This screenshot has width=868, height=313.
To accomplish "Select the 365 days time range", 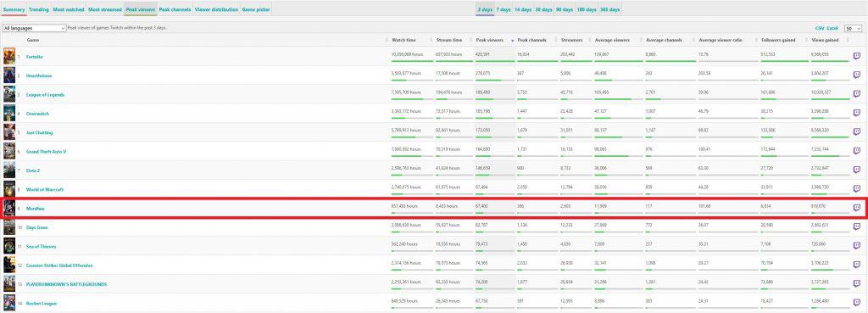I will click(x=610, y=9).
